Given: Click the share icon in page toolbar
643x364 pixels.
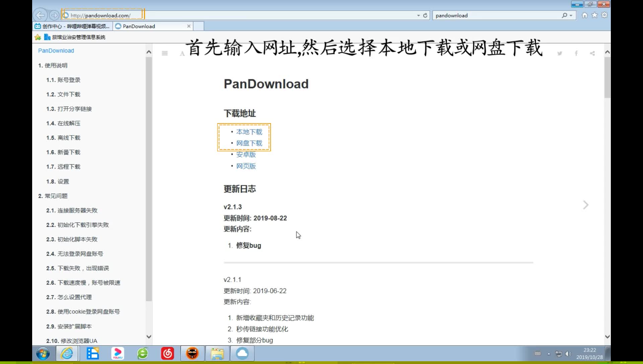Looking at the screenshot, I should click(592, 53).
